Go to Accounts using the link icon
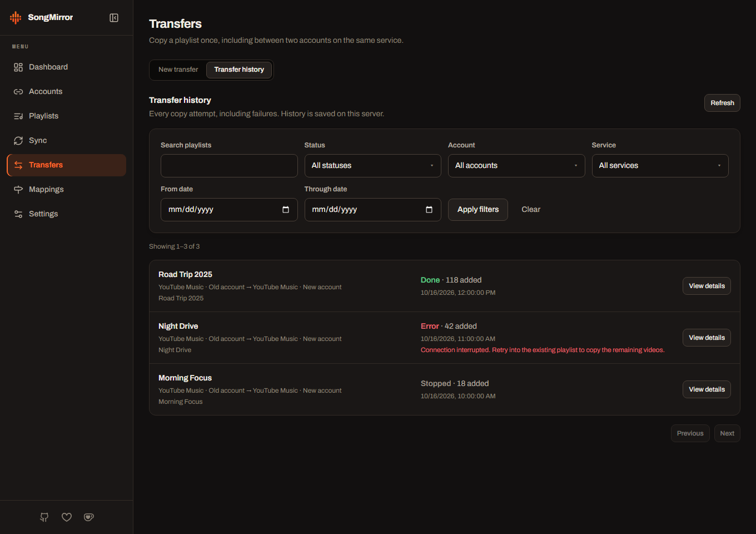The height and width of the screenshot is (534, 756). [x=18, y=92]
